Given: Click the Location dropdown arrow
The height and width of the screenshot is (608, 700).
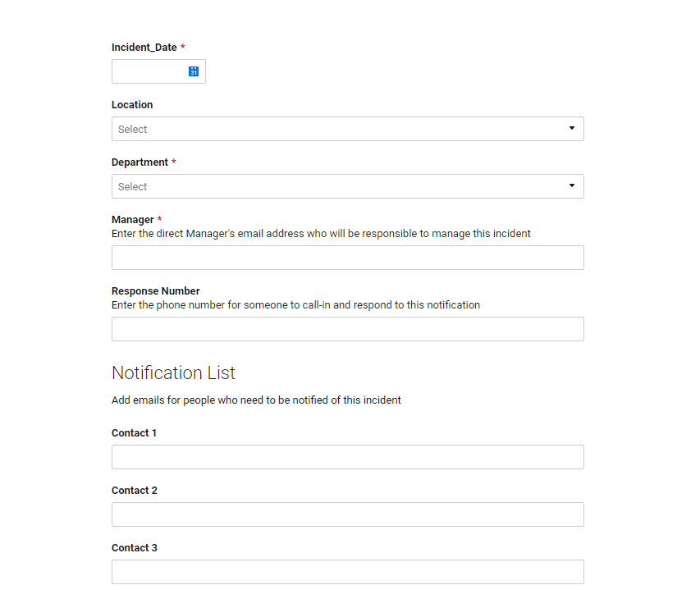Looking at the screenshot, I should pos(572,129).
